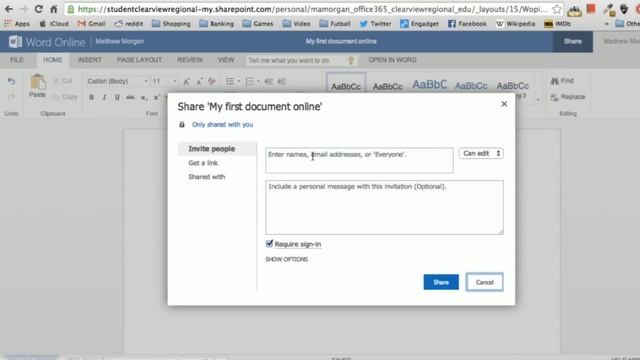Select the large blue AaBbC heading style
Viewport: 640px width, 360px height.
pyautogui.click(x=429, y=85)
